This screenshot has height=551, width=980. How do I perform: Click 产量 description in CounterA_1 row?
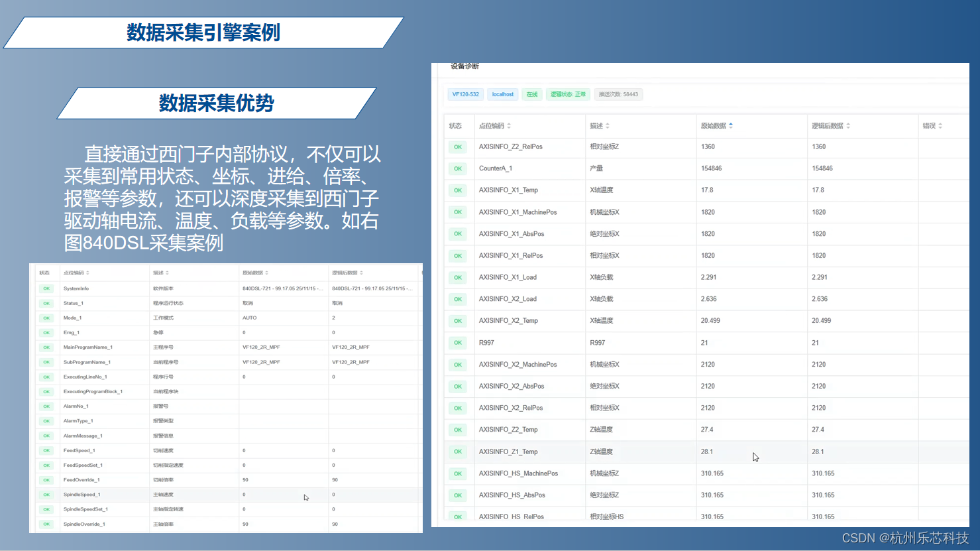[x=596, y=168]
